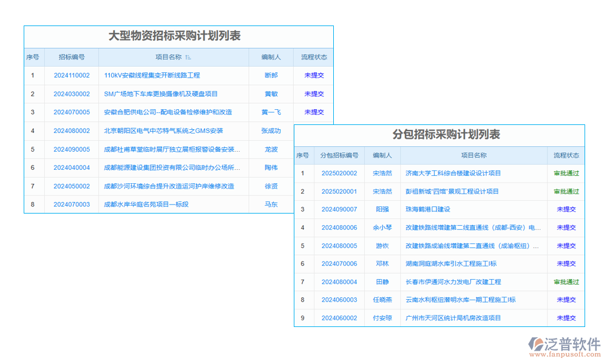
Task: Click 审批通过 status for 济南大学工科综合楼 project
Action: [x=565, y=174]
